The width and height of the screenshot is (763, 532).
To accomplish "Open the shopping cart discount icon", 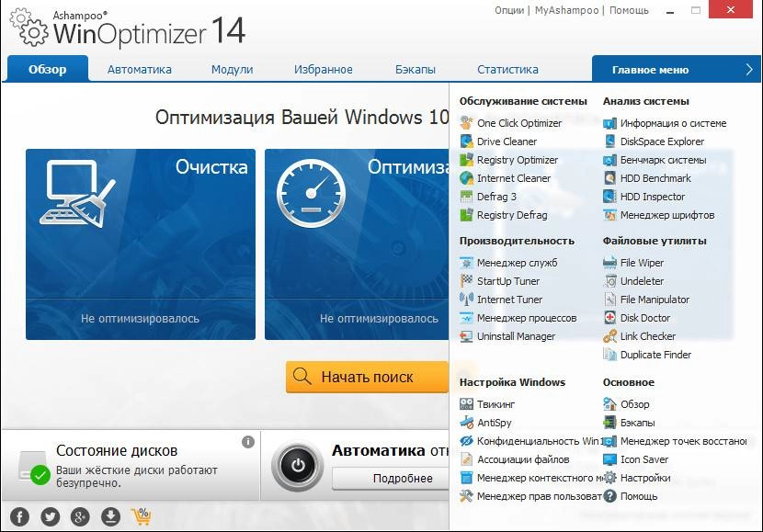I will pyautogui.click(x=142, y=516).
